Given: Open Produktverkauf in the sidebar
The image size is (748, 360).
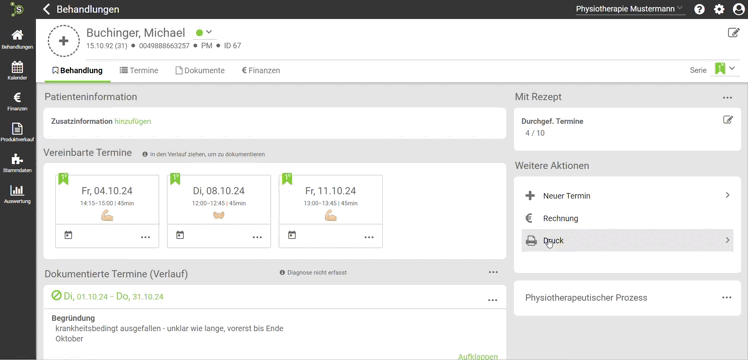Looking at the screenshot, I should point(17,132).
